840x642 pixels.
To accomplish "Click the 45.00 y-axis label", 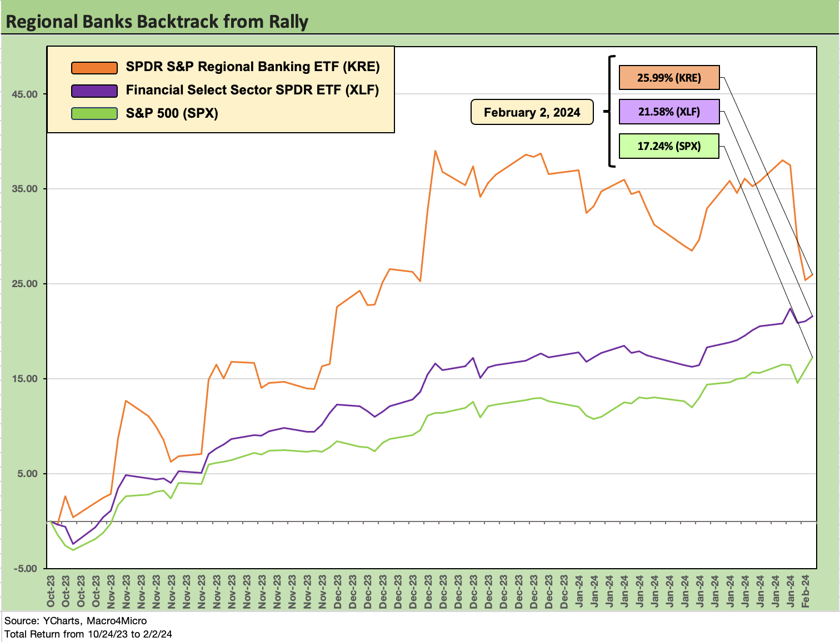I will [x=25, y=94].
